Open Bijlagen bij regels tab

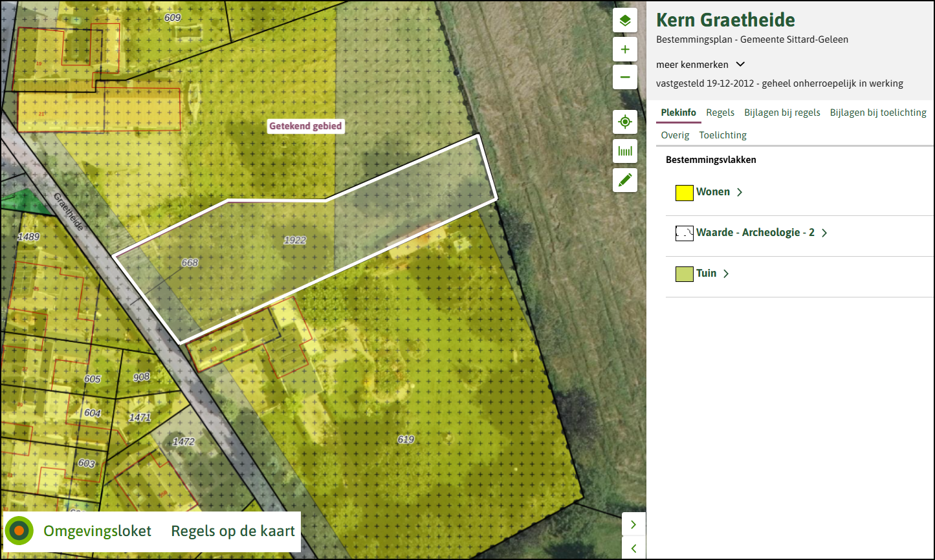click(782, 113)
